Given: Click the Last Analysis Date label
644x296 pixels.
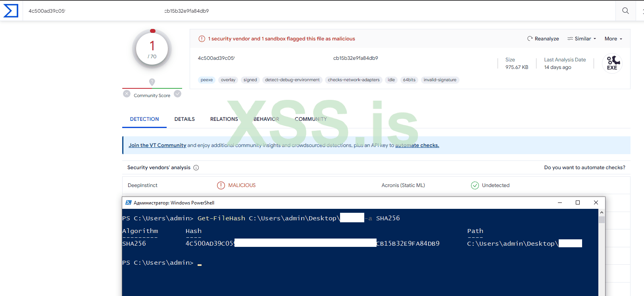Looking at the screenshot, I should 565,60.
